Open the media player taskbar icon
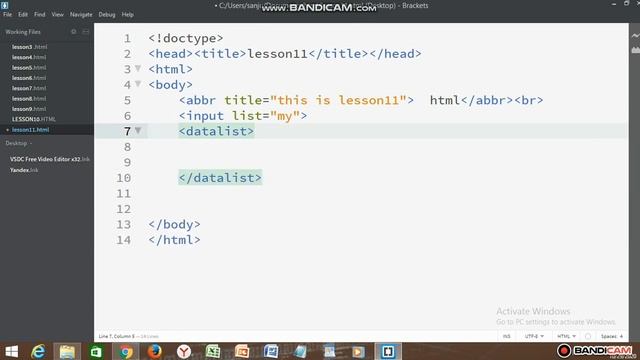This screenshot has height=360, width=640. coord(358,351)
